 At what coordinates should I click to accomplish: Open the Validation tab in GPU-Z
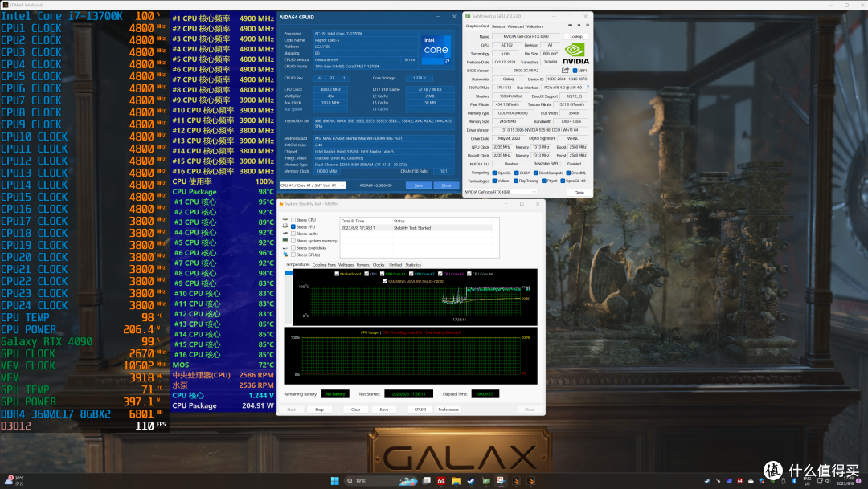point(534,26)
